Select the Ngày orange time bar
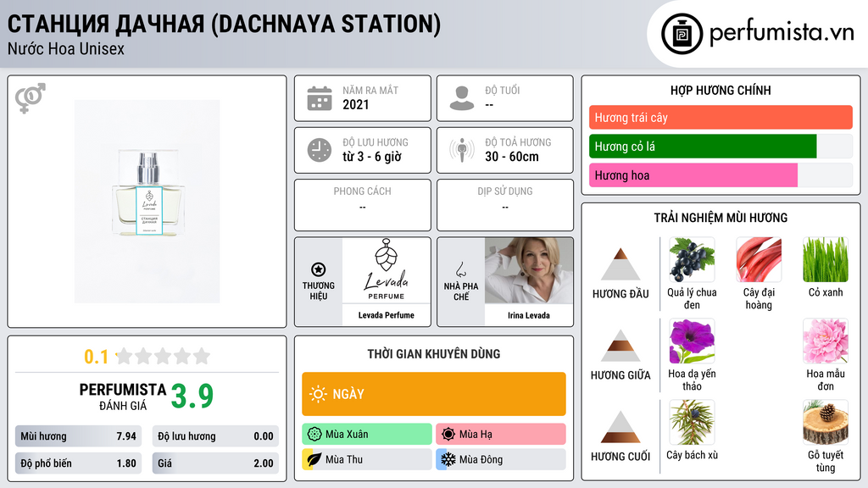The height and width of the screenshot is (488, 868). (434, 394)
